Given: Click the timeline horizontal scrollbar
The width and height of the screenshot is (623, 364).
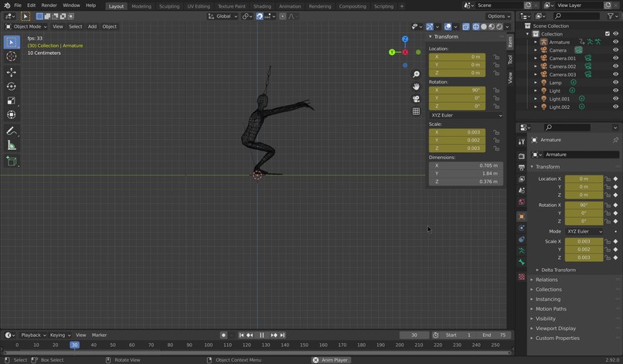Looking at the screenshot, I should [x=257, y=352].
